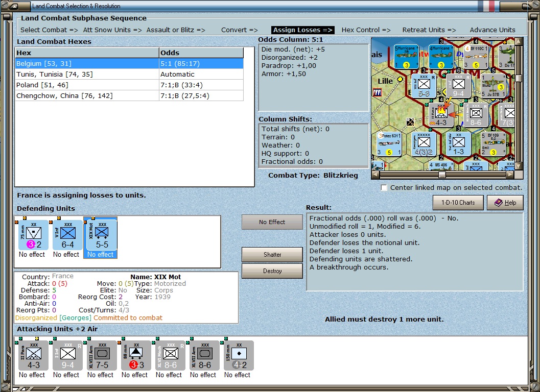Click the minimap horizontal scrollbar thumb
The width and height of the screenshot is (540, 392).
pyautogui.click(x=442, y=175)
